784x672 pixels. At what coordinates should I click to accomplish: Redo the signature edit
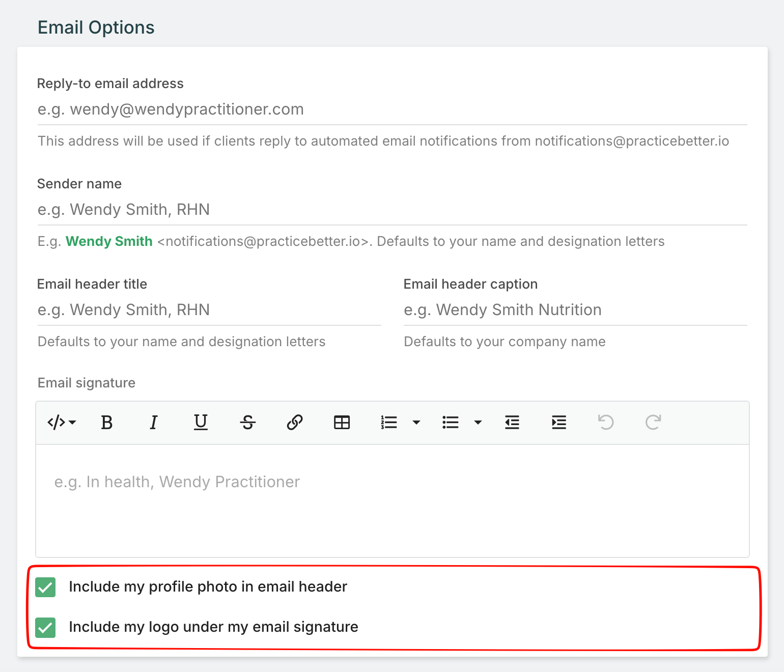(x=653, y=423)
